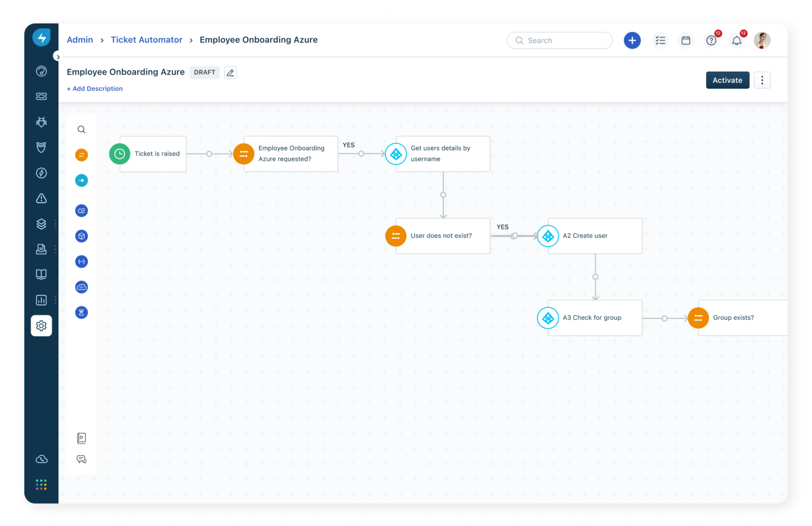Viewport: 812px width, 526px height.
Task: Open the canvas search magnifier icon
Action: (81, 129)
